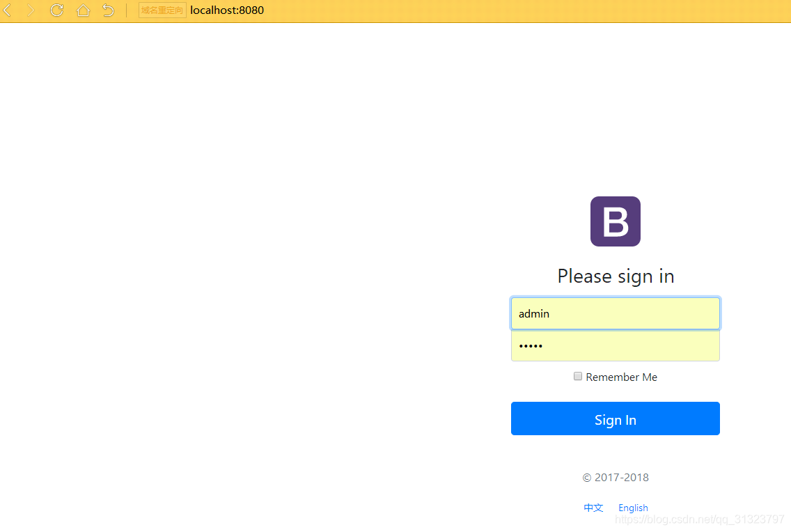
Task: Go back using the browser back arrow
Action: pyautogui.click(x=7, y=10)
